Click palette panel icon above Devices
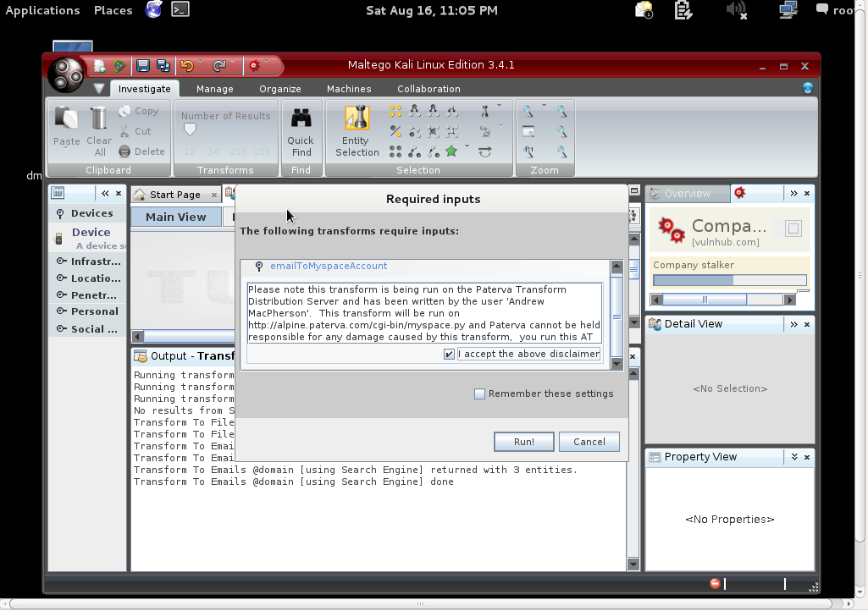868x611 pixels. 58,193
